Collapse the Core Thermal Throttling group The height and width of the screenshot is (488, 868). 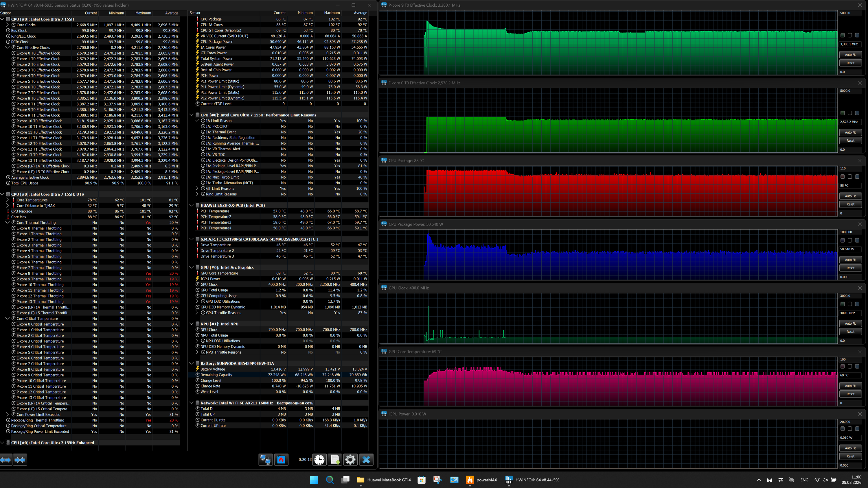tap(8, 223)
